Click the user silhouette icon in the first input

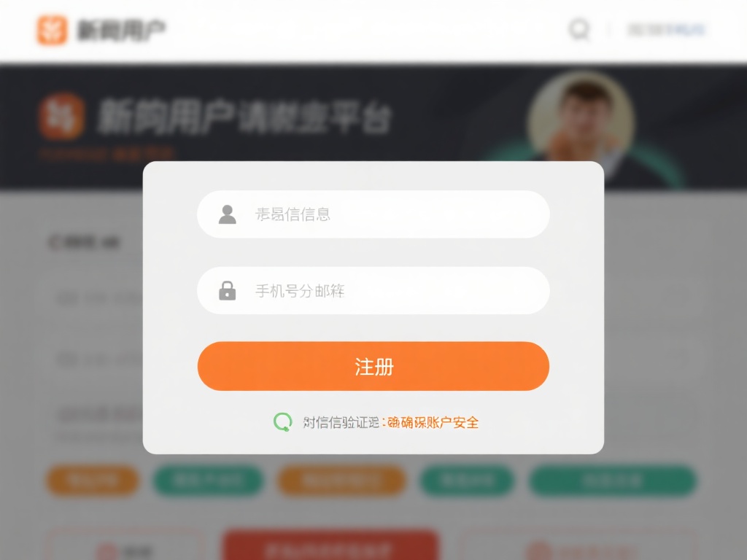(227, 214)
